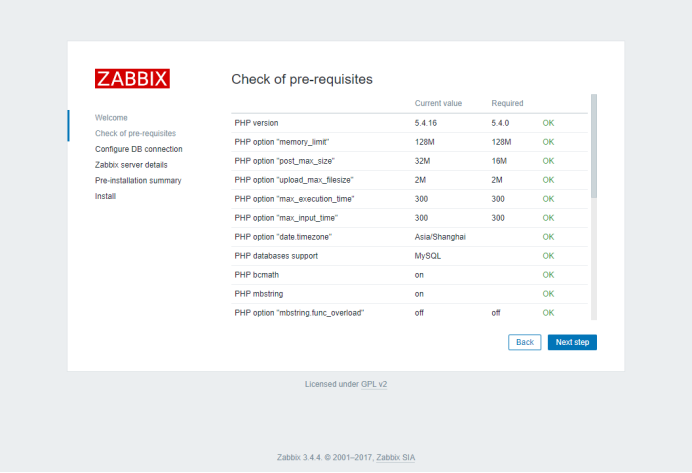Click the 5.4.0 required version value
Viewport: 692px width, 473px height.
500,123
